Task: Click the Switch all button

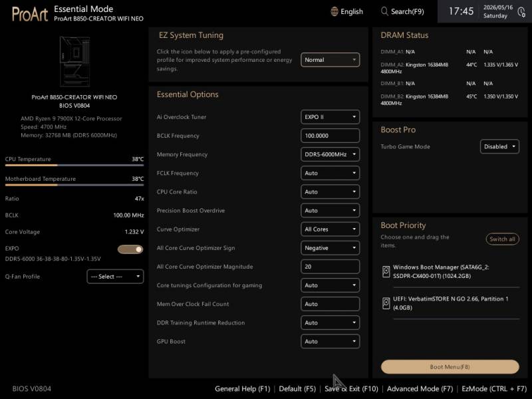Action: pyautogui.click(x=502, y=239)
